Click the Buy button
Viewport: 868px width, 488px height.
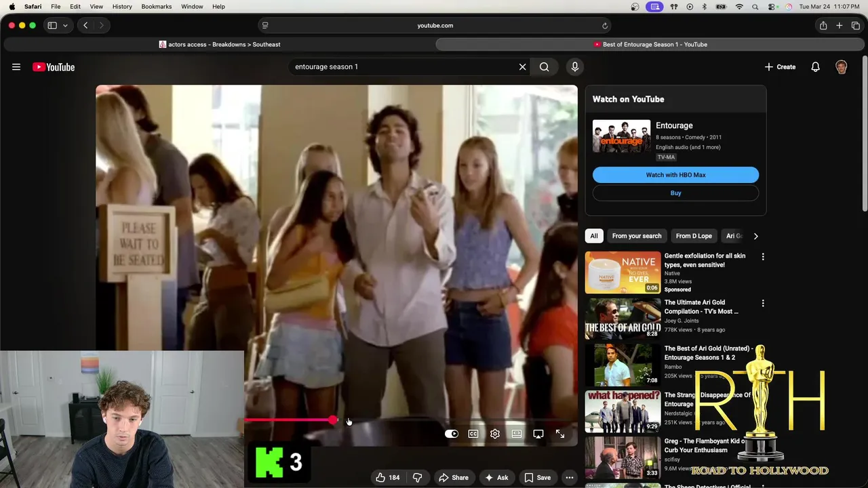[x=675, y=193]
